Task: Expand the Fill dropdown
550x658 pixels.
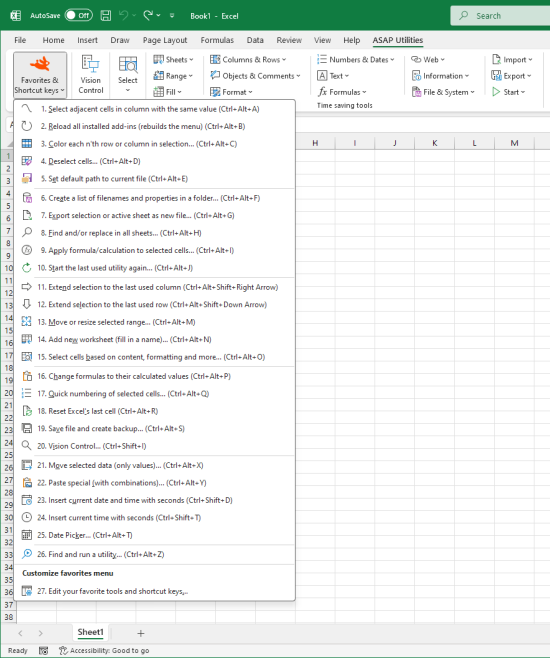Action: click(167, 92)
